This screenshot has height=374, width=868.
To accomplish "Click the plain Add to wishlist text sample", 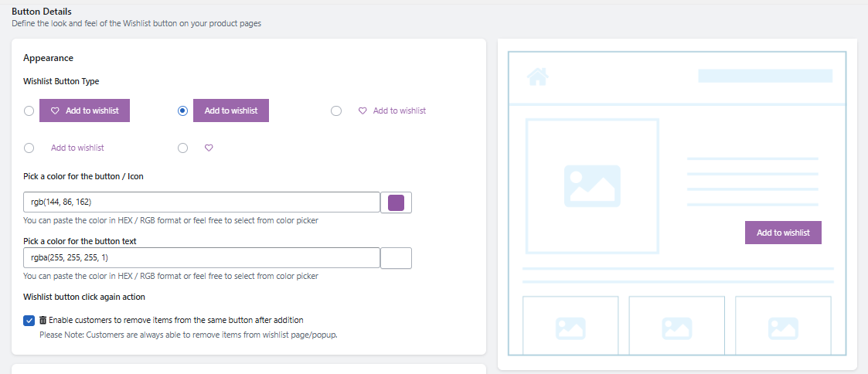I will pyautogui.click(x=77, y=148).
